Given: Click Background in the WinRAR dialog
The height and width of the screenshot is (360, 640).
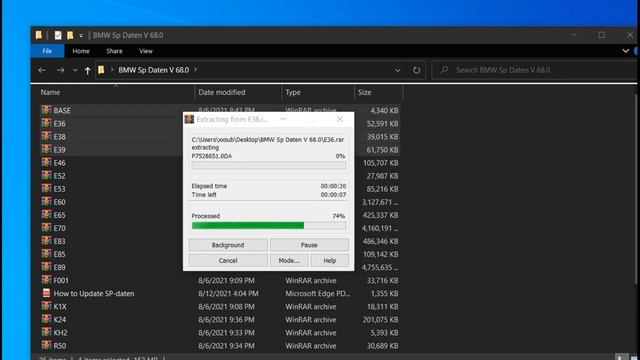Looking at the screenshot, I should (x=228, y=245).
